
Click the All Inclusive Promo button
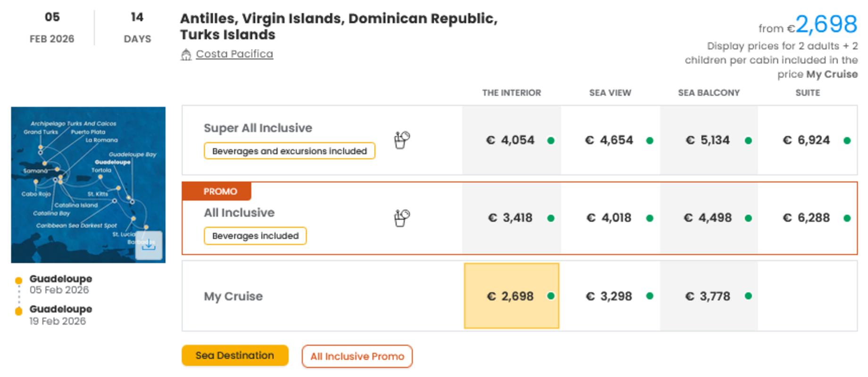357,356
